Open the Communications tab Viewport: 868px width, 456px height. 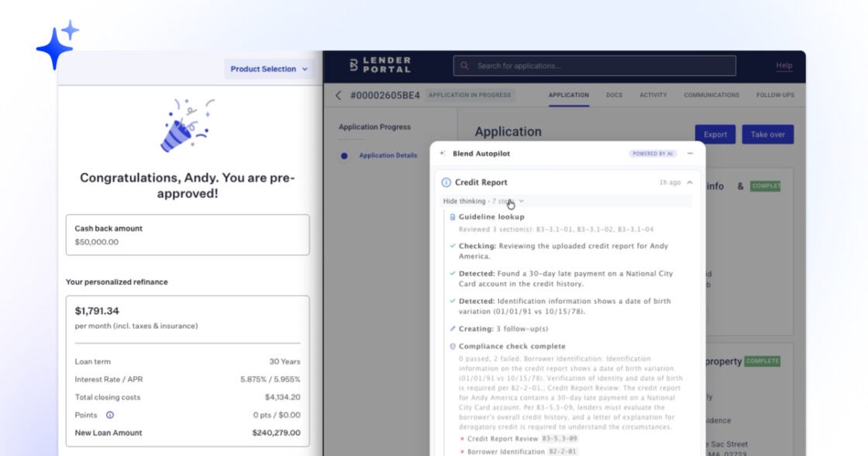click(711, 95)
